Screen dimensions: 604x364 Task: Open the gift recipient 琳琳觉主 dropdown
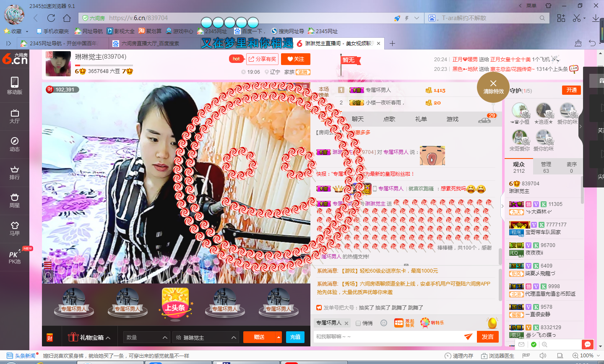coord(206,337)
